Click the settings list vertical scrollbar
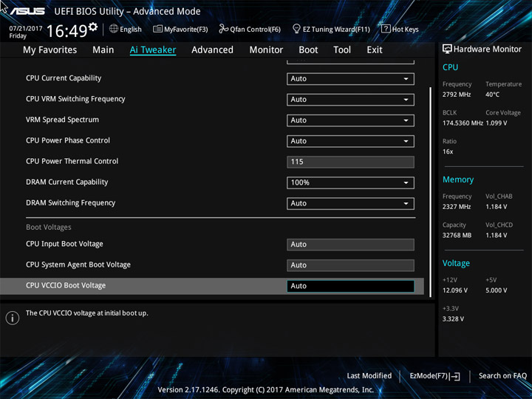This screenshot has height=399, width=532. pos(430,192)
